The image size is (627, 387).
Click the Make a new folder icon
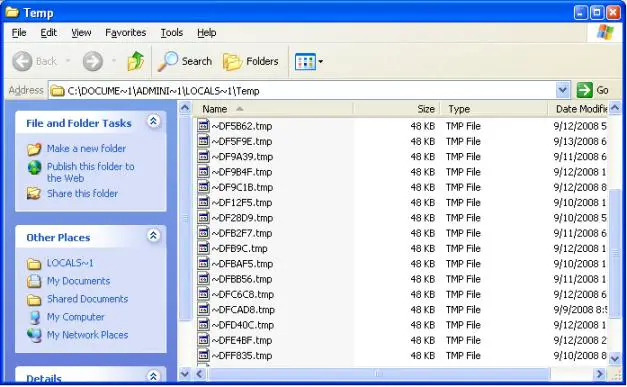click(x=34, y=149)
